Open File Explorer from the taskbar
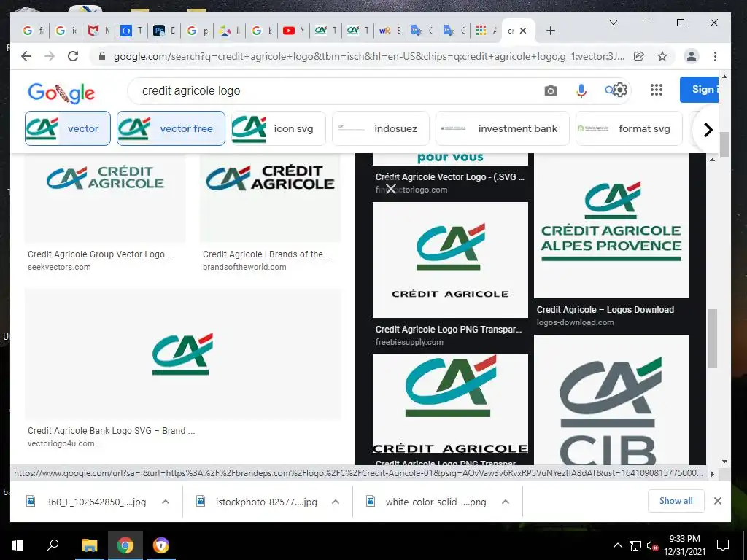This screenshot has height=560, width=747. pos(89,545)
